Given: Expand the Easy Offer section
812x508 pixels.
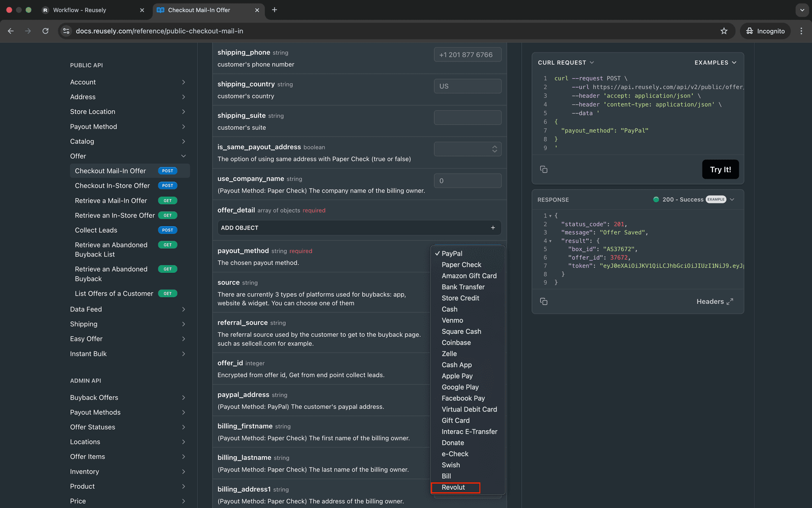Looking at the screenshot, I should (x=129, y=339).
